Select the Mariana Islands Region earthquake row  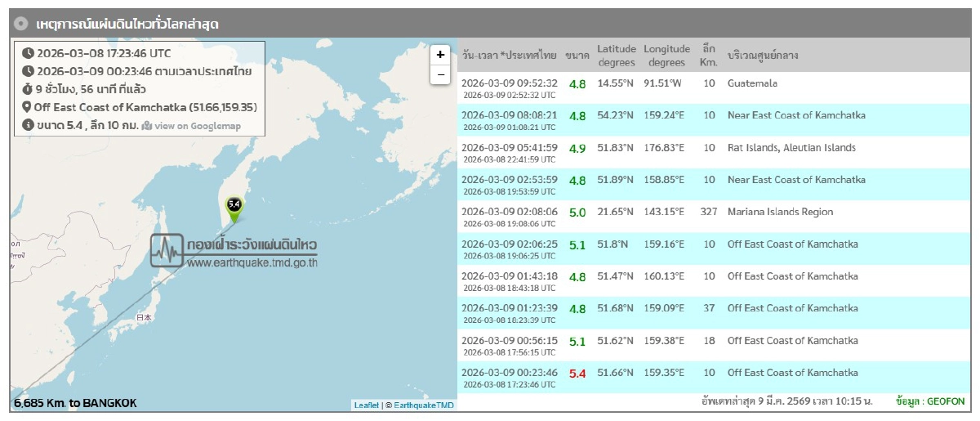(710, 216)
